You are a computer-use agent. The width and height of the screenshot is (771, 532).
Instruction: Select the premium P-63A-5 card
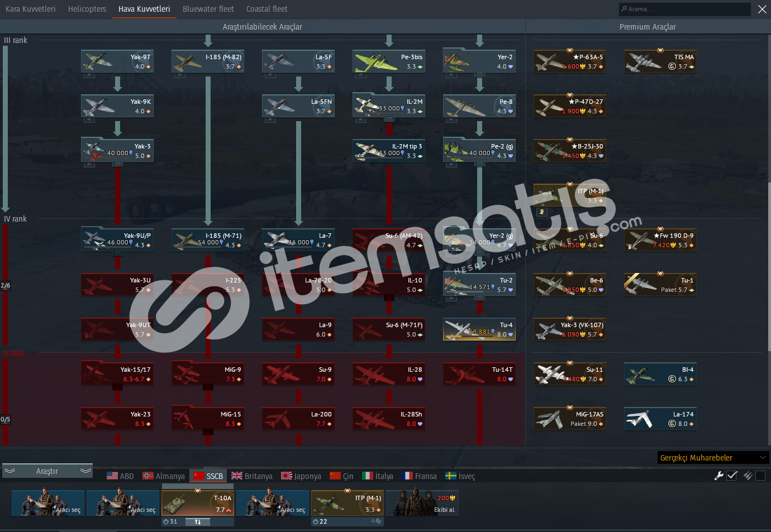(x=570, y=61)
